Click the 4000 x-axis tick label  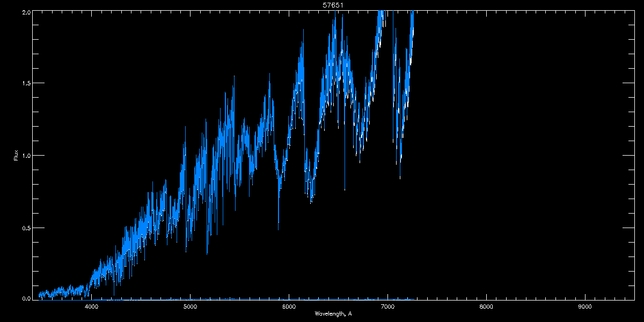92,306
